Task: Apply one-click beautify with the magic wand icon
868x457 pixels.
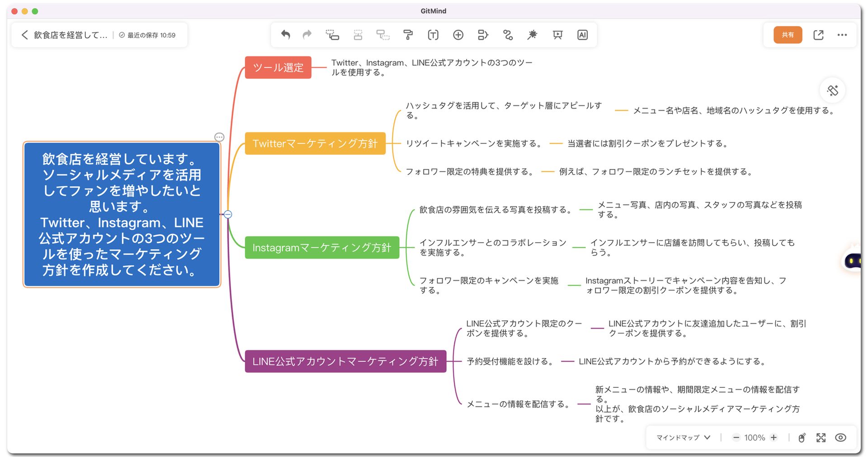Action: [x=533, y=35]
